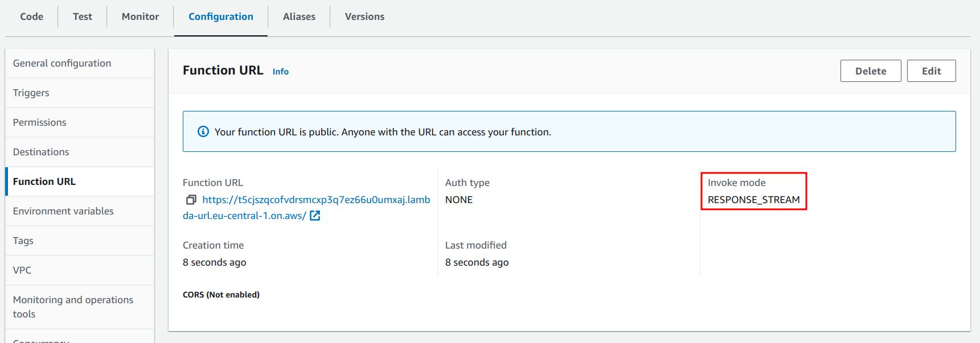The image size is (980, 343).
Task: Click the creation time '8 seconds ago' value
Action: (215, 262)
